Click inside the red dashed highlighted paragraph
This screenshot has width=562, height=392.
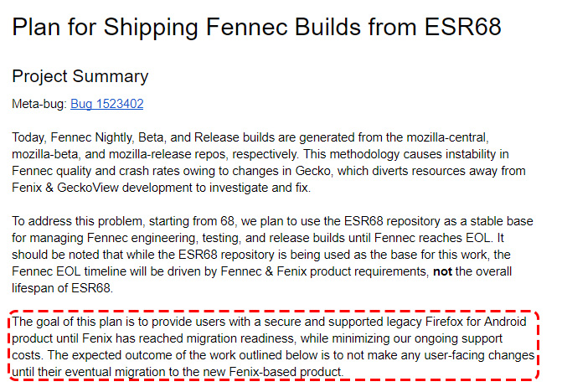pyautogui.click(x=273, y=347)
